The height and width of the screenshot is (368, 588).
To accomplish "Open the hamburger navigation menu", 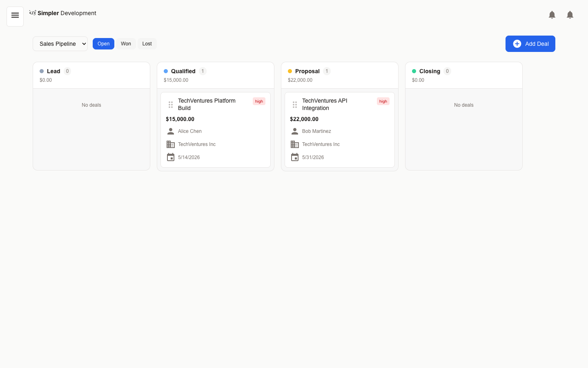I will point(15,16).
